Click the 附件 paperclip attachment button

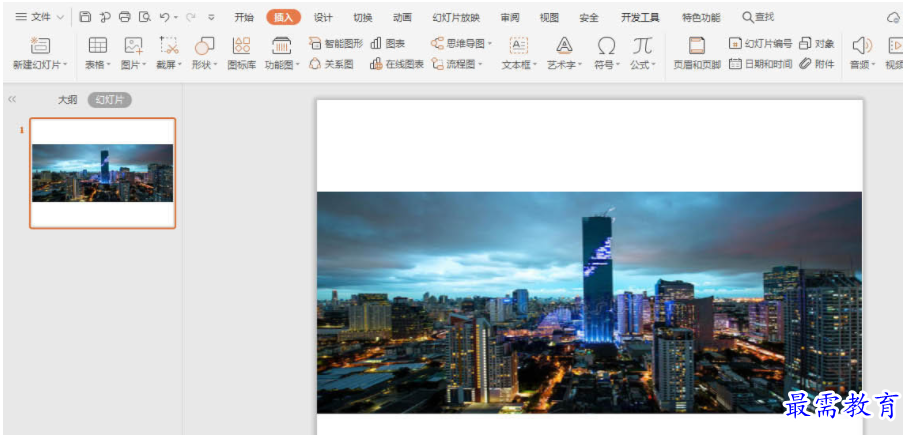817,64
